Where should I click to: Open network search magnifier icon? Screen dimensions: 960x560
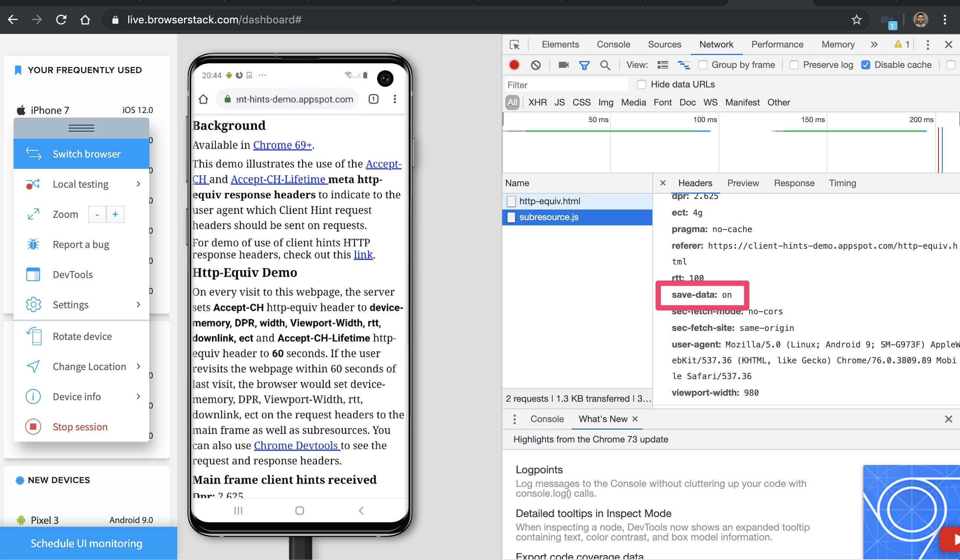[x=604, y=65]
